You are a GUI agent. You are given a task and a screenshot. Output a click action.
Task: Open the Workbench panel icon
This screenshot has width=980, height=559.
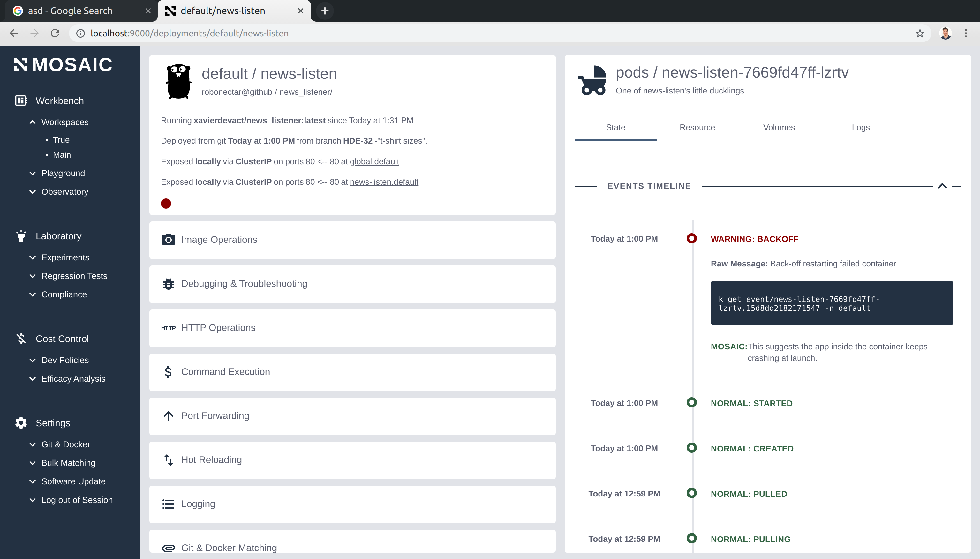pos(20,100)
